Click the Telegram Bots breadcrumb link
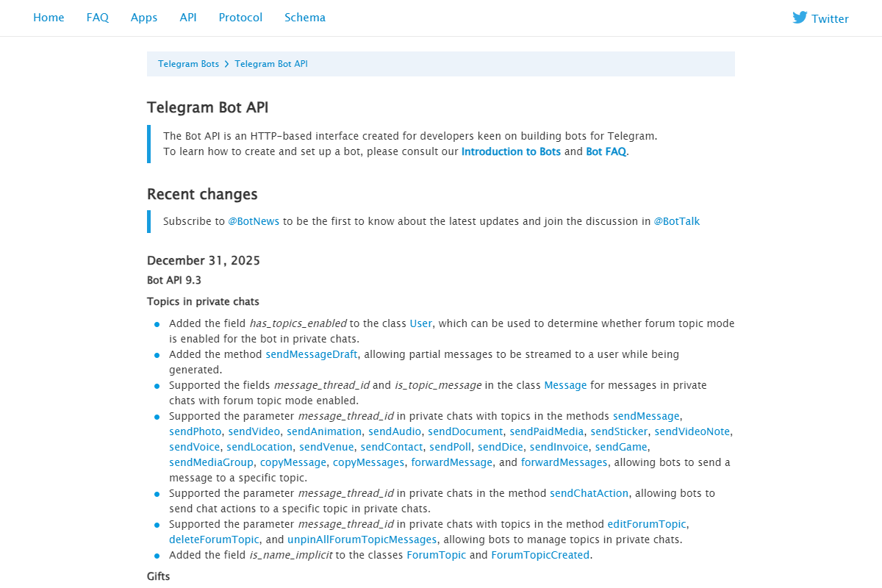 tap(188, 64)
